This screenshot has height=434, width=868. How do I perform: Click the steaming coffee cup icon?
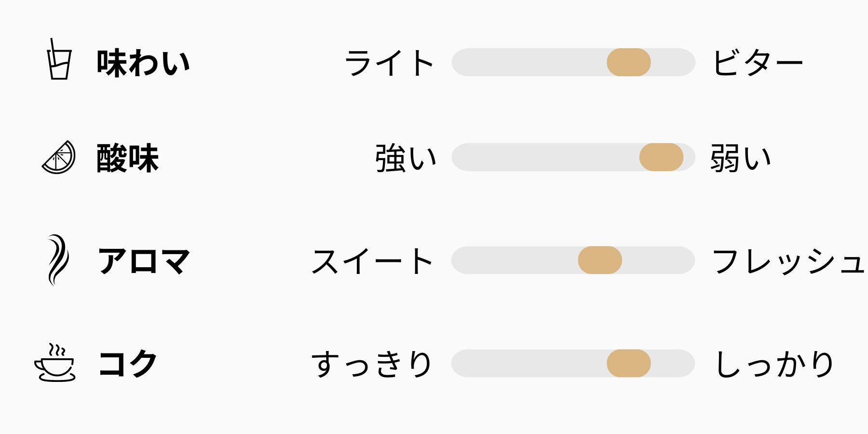point(55,363)
